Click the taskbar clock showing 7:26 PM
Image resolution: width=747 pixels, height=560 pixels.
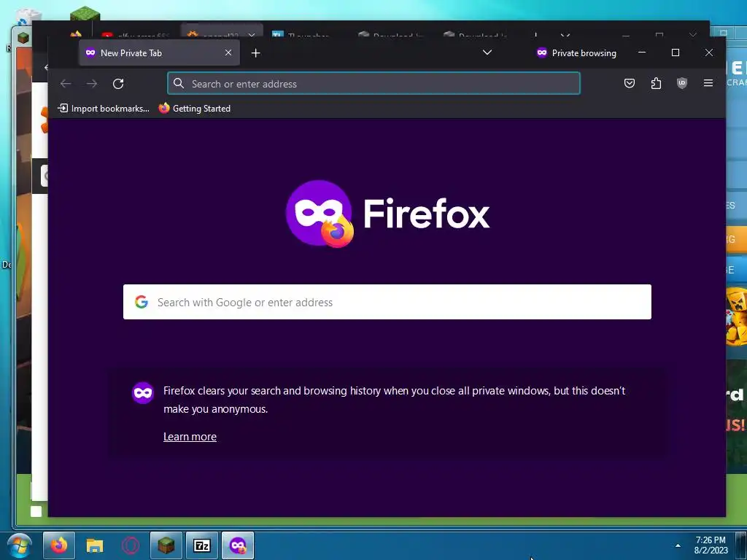(x=711, y=545)
